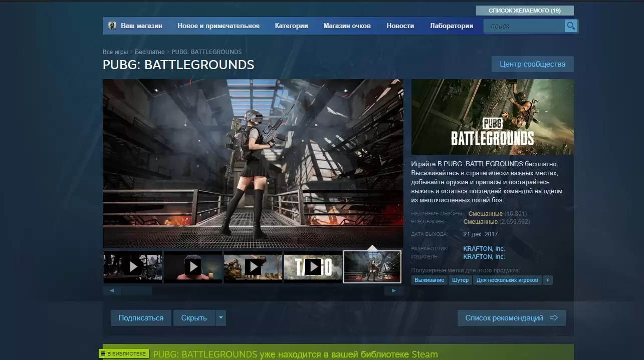Click the Скрыть button
644x360 pixels.
(x=194, y=318)
